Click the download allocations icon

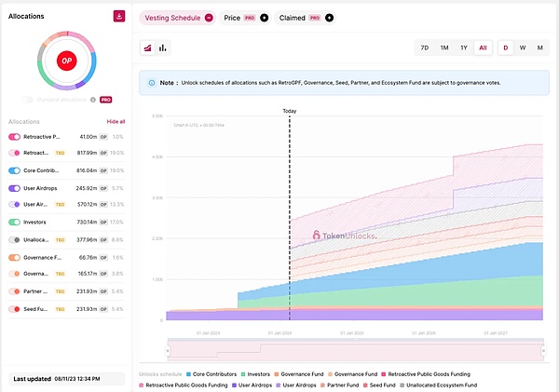click(x=119, y=16)
